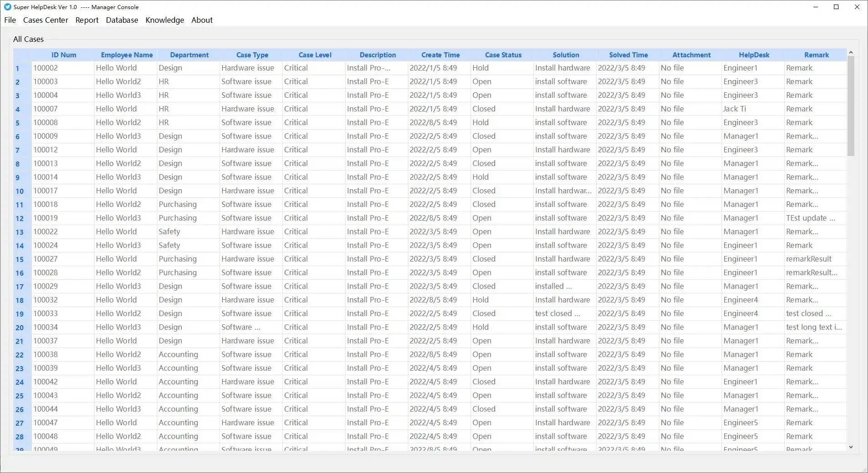This screenshot has width=868, height=473.
Task: Click the Create Time column header
Action: (440, 55)
